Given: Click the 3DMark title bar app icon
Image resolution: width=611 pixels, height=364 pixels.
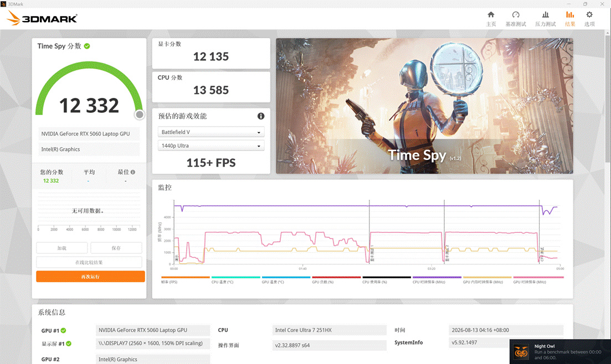Looking at the screenshot, I should pyautogui.click(x=3, y=4).
